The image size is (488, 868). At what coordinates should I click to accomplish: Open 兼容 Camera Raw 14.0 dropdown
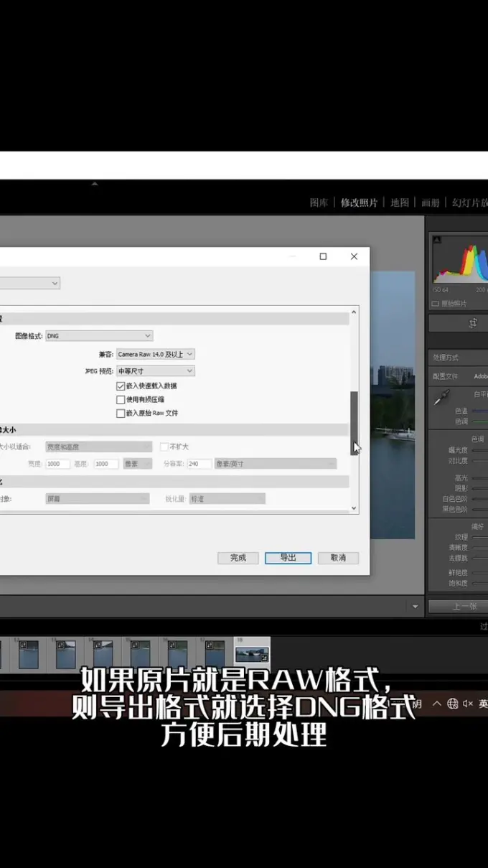click(155, 354)
